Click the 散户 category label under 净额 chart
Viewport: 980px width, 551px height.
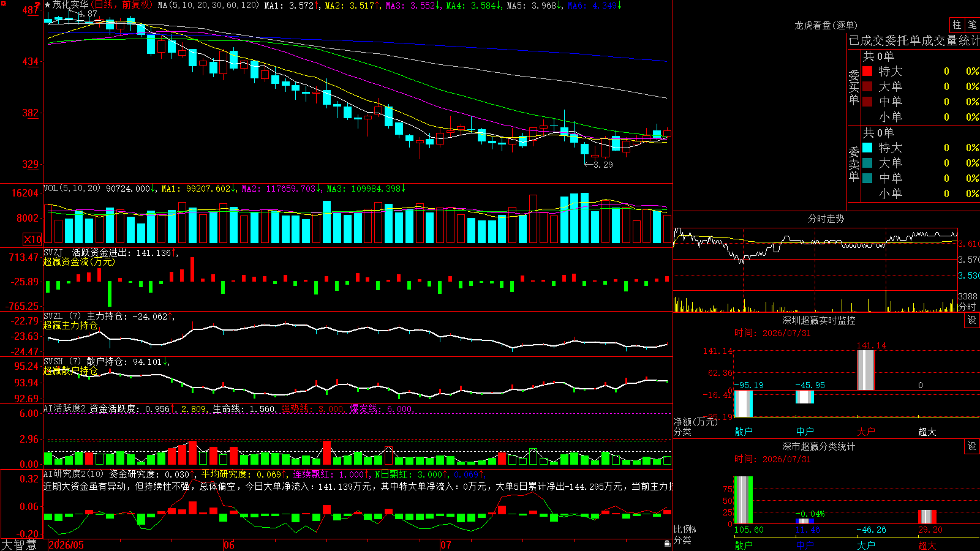coord(744,432)
